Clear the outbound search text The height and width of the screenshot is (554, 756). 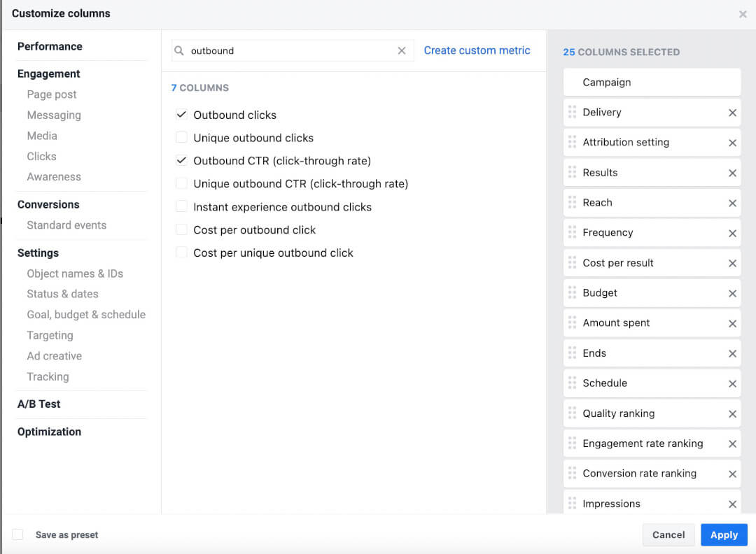(x=402, y=50)
